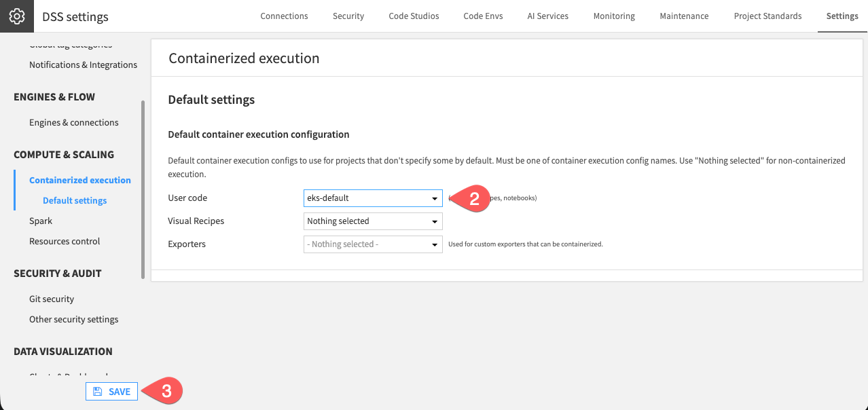Click the gear icon in the header
This screenshot has height=410, width=868.
click(17, 16)
